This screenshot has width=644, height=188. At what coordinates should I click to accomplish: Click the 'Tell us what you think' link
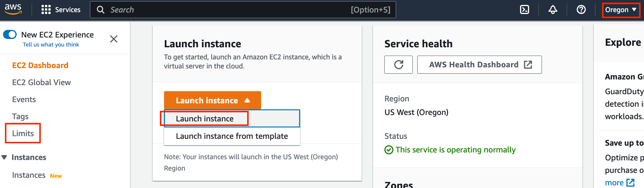(x=51, y=45)
